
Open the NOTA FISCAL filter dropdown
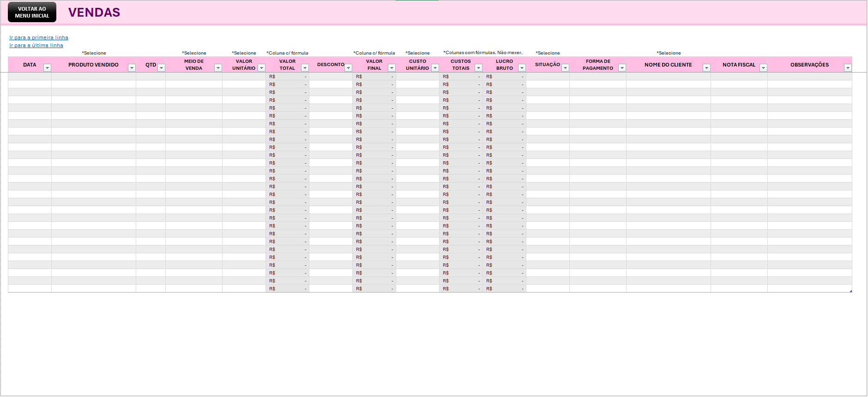(x=763, y=68)
